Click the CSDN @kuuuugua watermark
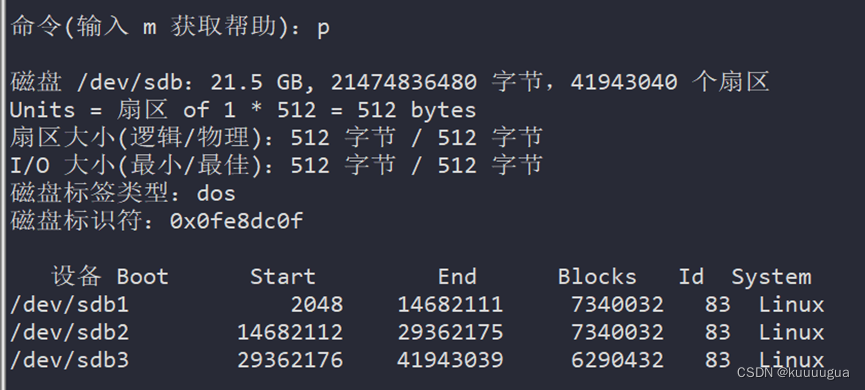This screenshot has height=390, width=865. pos(793,373)
